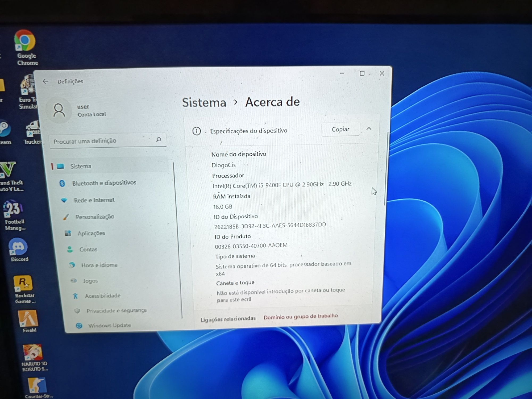Viewport: 532px width, 399px height.
Task: Focus the Procurar uma definição search box
Action: [x=108, y=140]
